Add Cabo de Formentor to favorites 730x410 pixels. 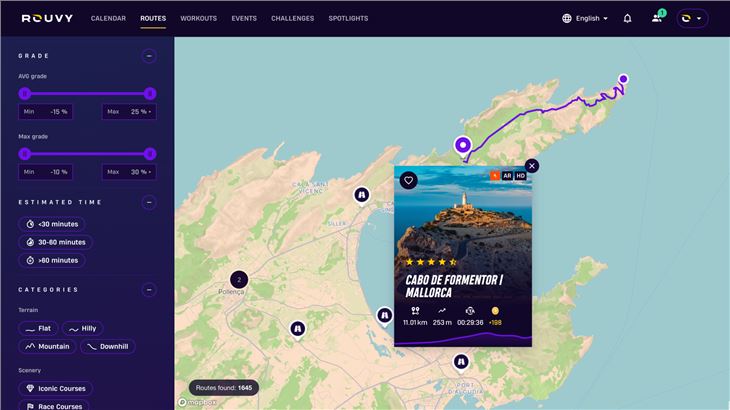[x=408, y=181]
